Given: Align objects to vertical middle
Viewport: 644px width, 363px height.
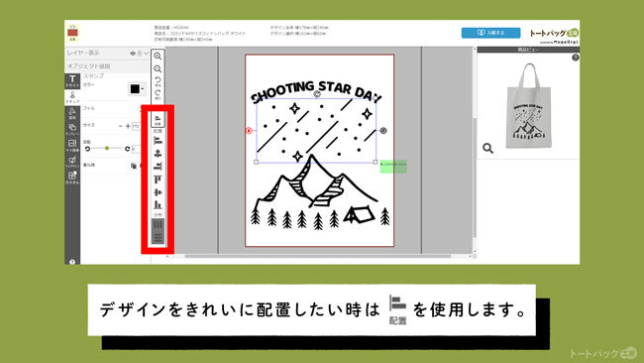Looking at the screenshot, I should pyautogui.click(x=158, y=192).
